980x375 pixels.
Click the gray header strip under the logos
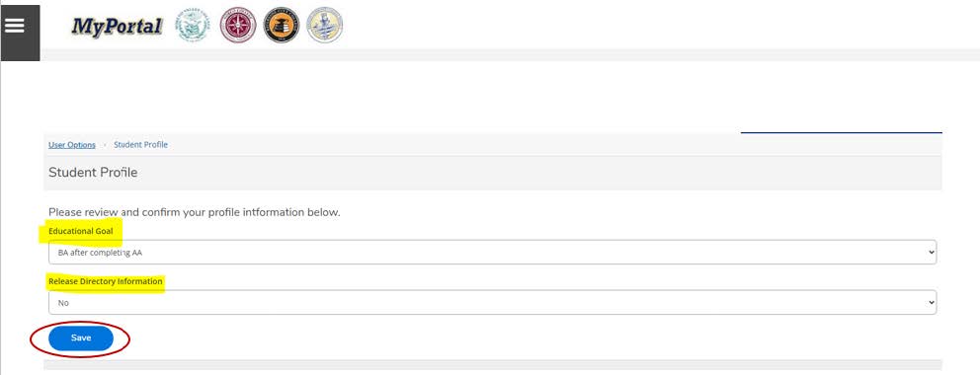point(510,55)
